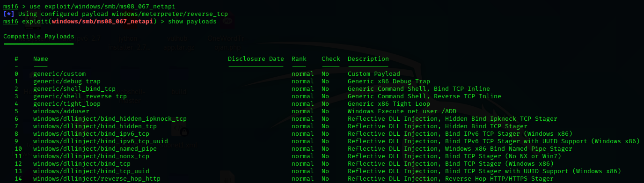The image size is (644, 183).
Task: Click rank 'normal' in the generic/custom row
Action: pos(302,74)
